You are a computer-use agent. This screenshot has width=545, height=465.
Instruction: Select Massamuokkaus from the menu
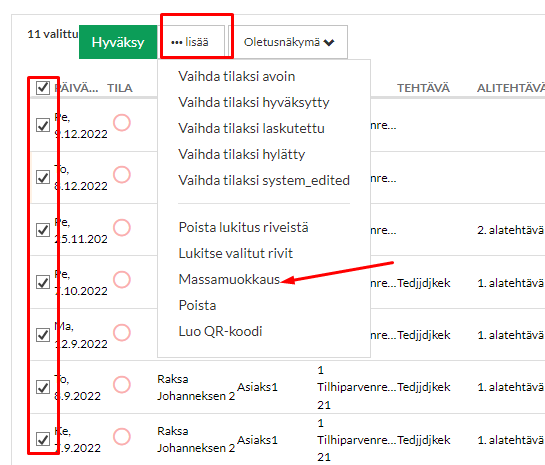click(x=229, y=279)
